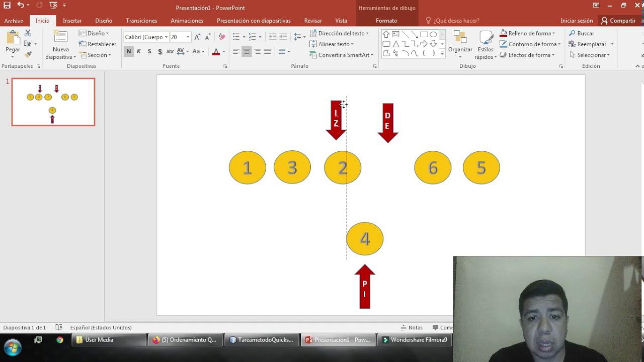Viewport: 644px width, 362px height.
Task: Open the Windows Start menu
Action: click(x=13, y=347)
